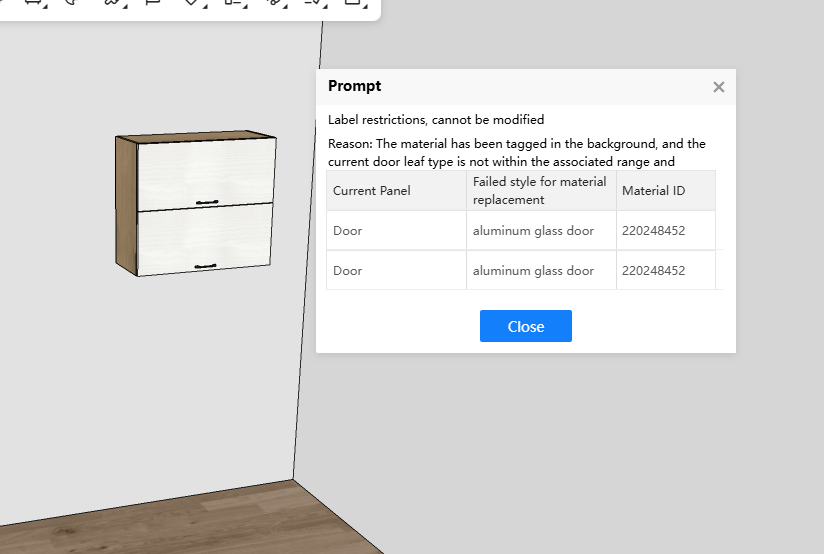Click Material ID 220248452 in the second row
The width and height of the screenshot is (824, 554).
click(x=653, y=271)
